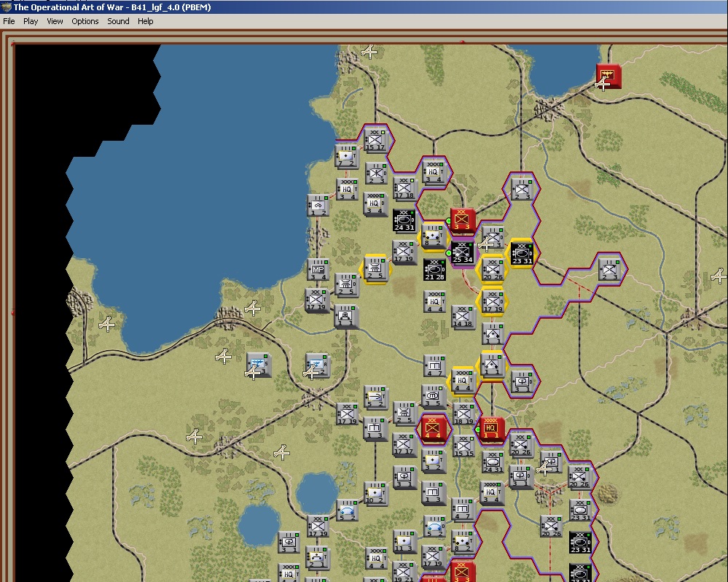Open the Help menu
Viewport: 728px width, 582px height.
coord(145,21)
